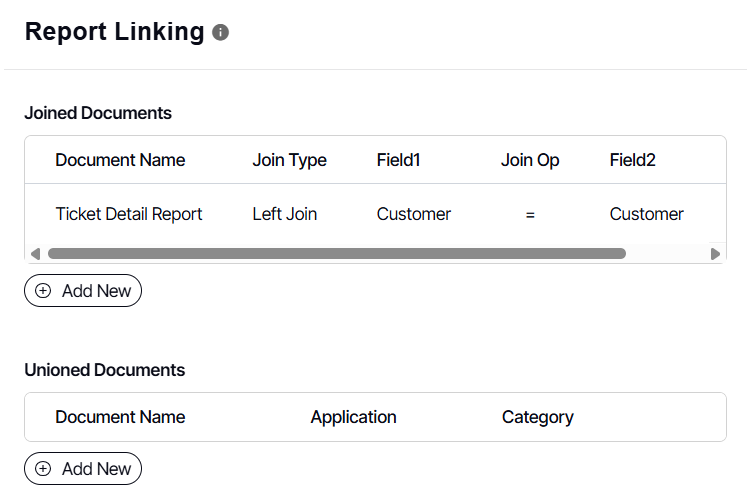751x499 pixels.
Task: Select the Ticket Detail Report row name
Action: pyautogui.click(x=129, y=214)
